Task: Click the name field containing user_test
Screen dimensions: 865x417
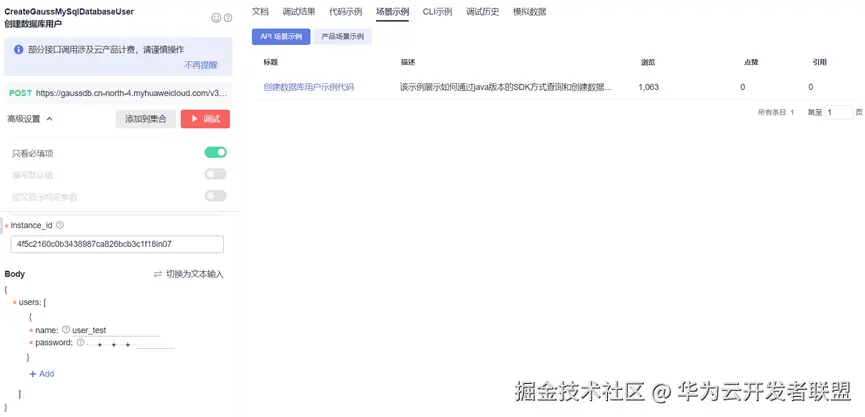Action: point(116,330)
